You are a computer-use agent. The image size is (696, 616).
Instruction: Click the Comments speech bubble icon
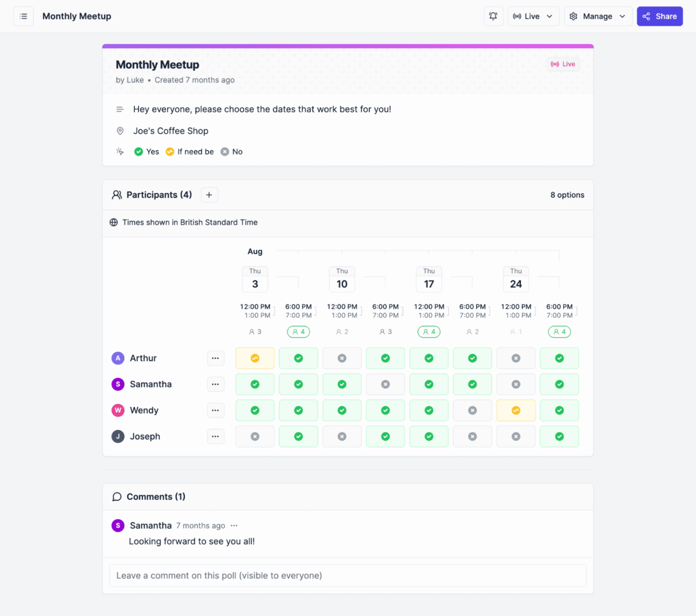click(117, 497)
